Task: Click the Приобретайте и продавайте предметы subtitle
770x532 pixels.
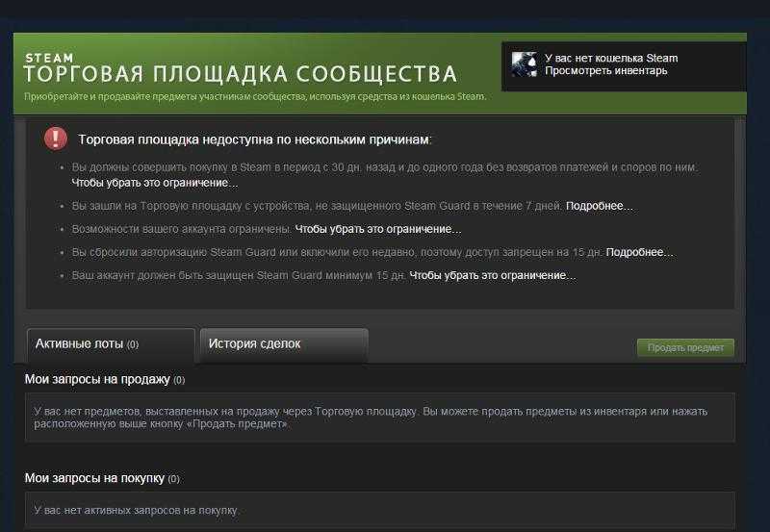Action: [x=255, y=96]
